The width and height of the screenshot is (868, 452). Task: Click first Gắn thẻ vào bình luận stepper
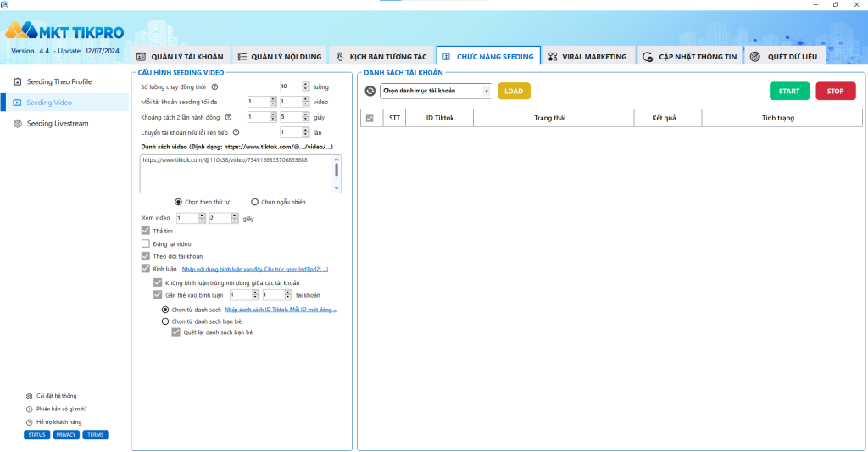point(244,294)
